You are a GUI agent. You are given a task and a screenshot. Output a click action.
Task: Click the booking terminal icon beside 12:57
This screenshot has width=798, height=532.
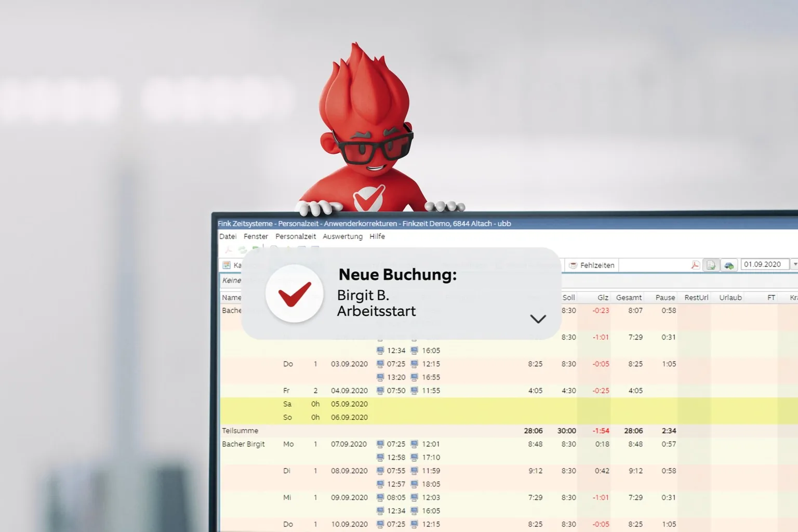[x=380, y=484]
